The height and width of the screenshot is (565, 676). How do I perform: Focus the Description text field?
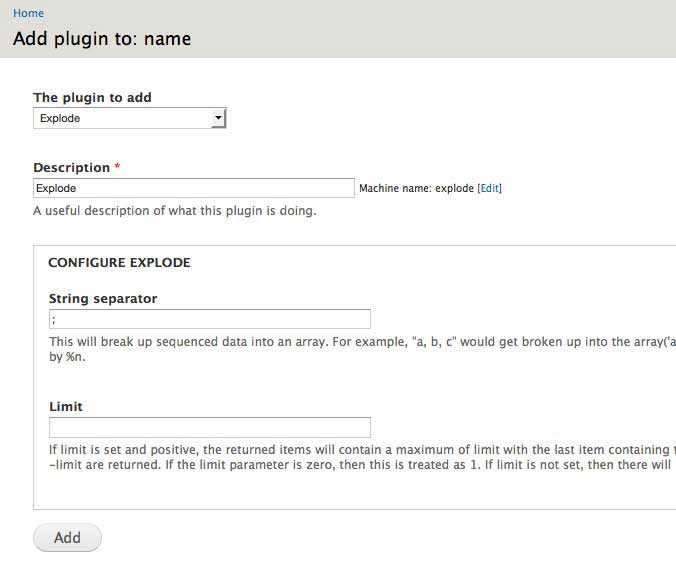click(x=193, y=188)
